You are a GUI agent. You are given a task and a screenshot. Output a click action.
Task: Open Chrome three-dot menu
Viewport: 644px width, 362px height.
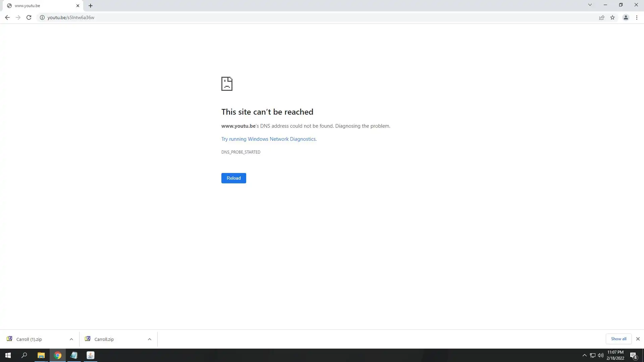637,17
